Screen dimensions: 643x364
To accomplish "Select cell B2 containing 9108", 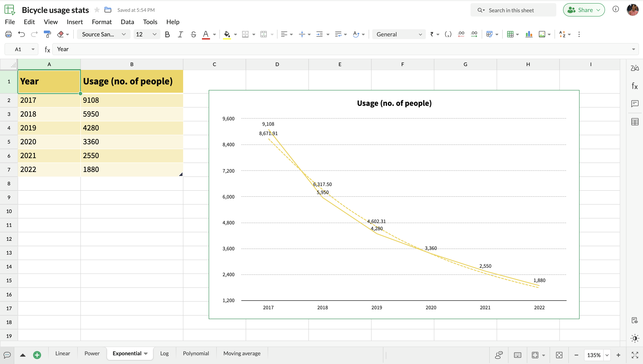I will 132,100.
